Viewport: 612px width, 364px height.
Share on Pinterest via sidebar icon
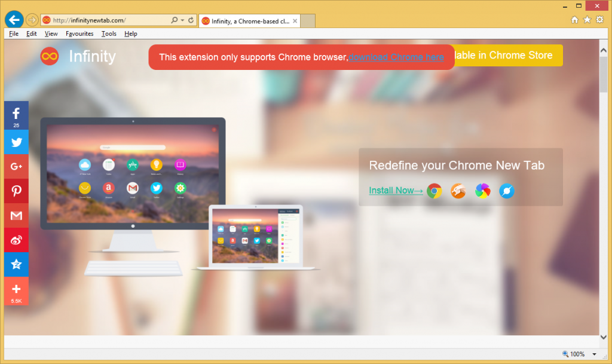[x=16, y=191]
